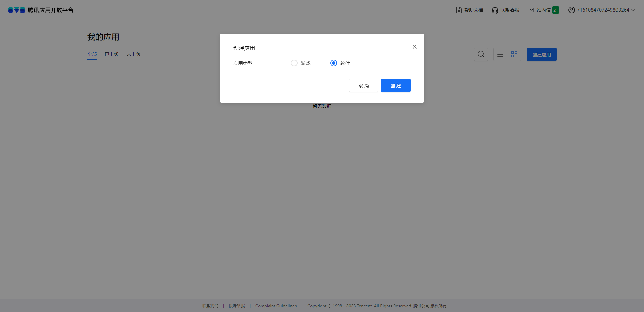This screenshot has height=312, width=644.
Task: Click the 取消 button
Action: pyautogui.click(x=364, y=85)
